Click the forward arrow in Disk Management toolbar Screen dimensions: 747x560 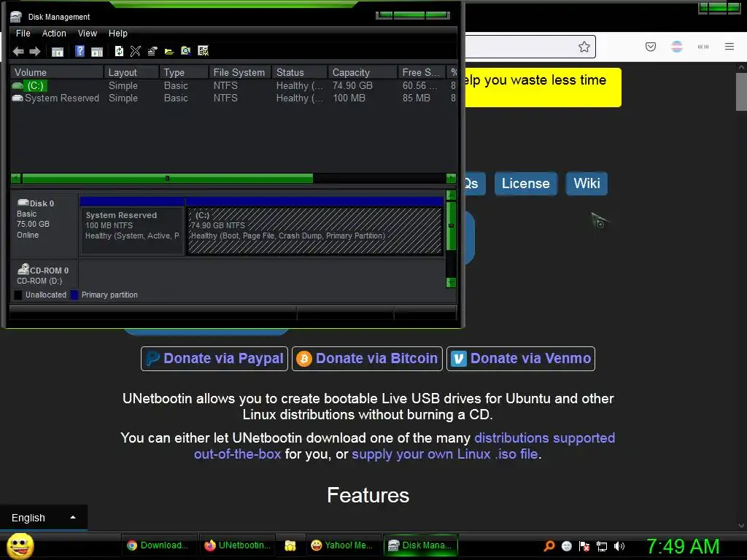pyautogui.click(x=35, y=52)
